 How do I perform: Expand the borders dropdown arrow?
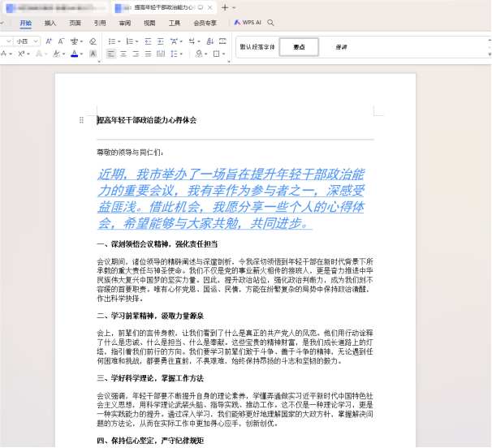224,54
